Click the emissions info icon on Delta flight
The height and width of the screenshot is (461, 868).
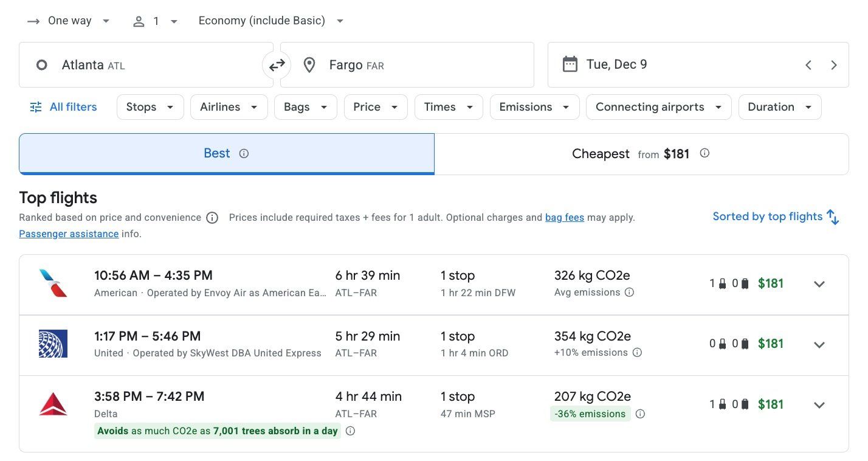pos(640,414)
